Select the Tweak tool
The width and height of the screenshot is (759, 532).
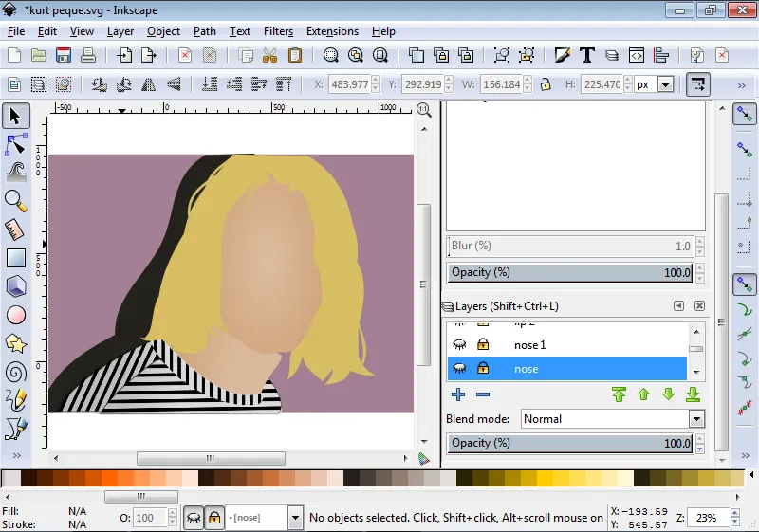15,174
